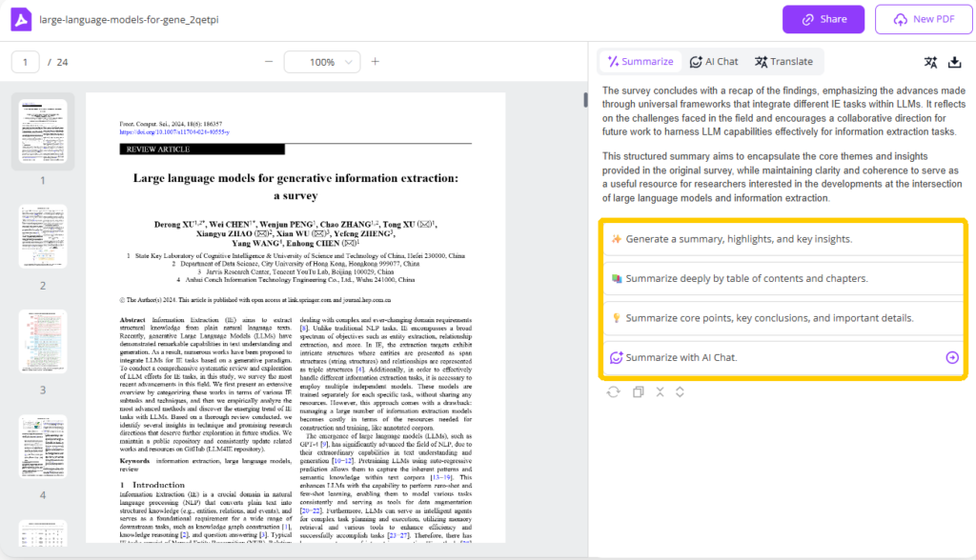The height and width of the screenshot is (560, 976).
Task: Click the translate language icon at top right
Action: pyautogui.click(x=930, y=62)
